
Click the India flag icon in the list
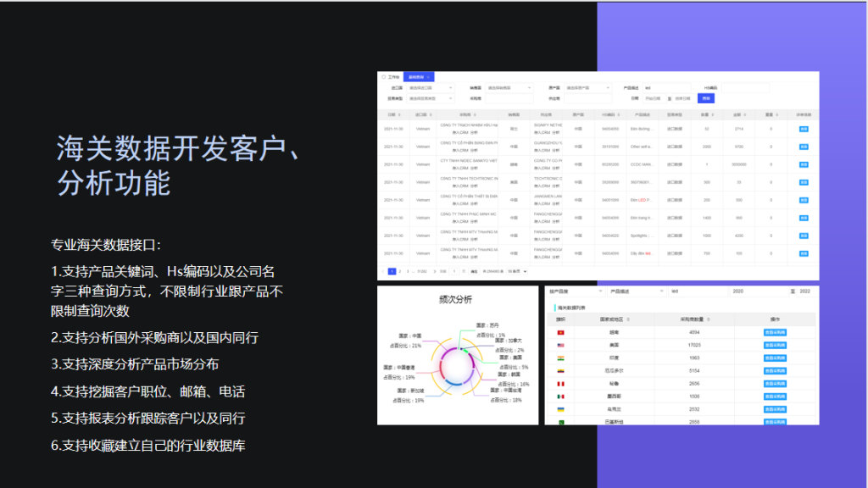[560, 358]
